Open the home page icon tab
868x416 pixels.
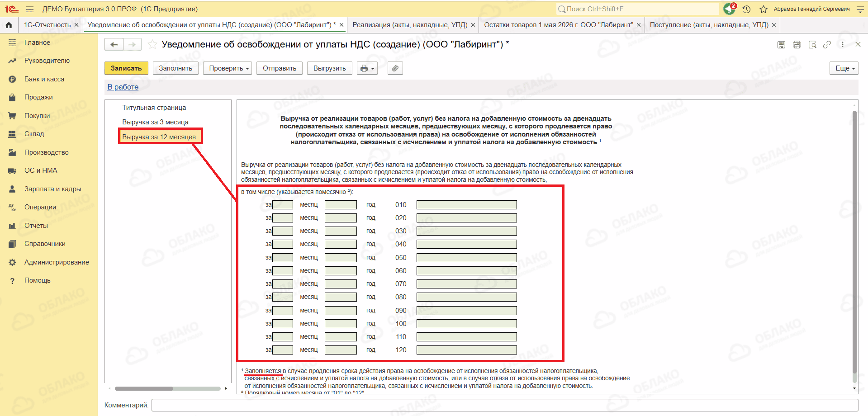[9, 25]
